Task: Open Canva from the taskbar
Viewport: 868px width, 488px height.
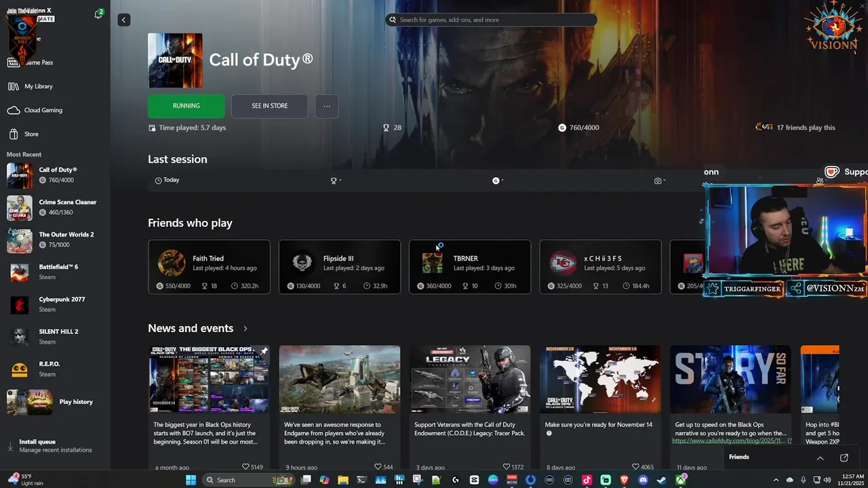Action: [494, 480]
